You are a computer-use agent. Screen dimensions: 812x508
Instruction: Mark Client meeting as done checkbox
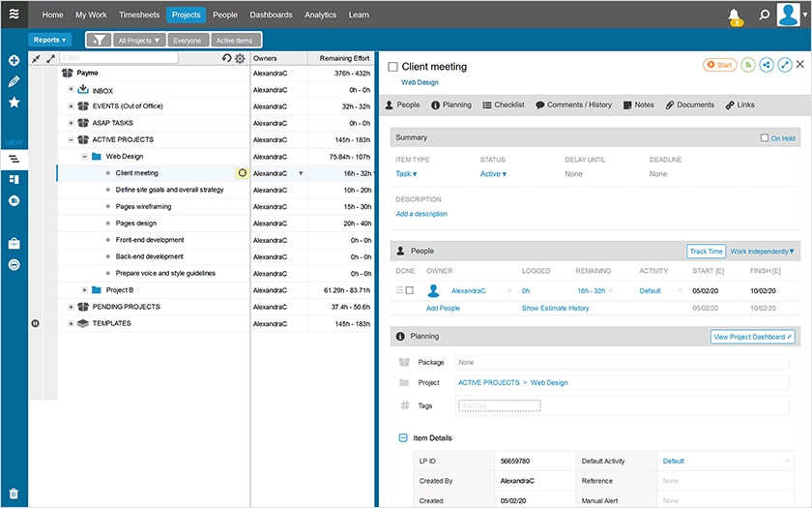tap(393, 67)
